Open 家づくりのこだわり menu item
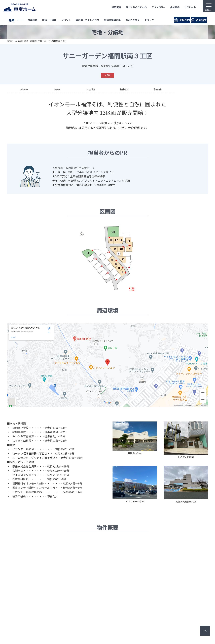 [x=136, y=7]
